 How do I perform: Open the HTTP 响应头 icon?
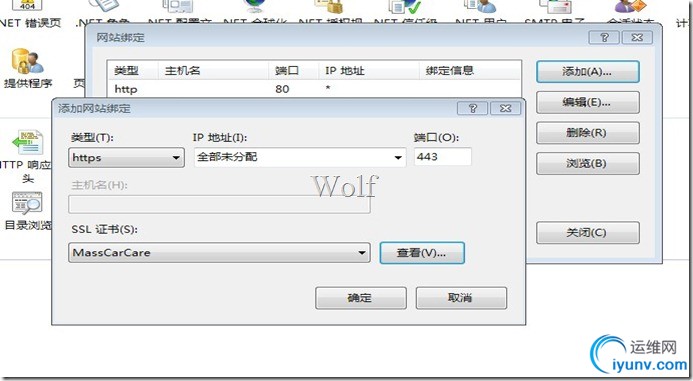[x=28, y=142]
